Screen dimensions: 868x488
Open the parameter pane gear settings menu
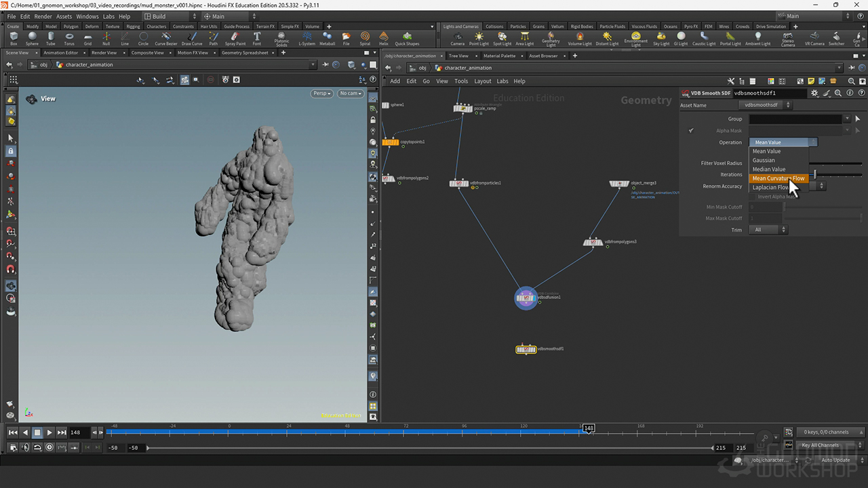[814, 93]
